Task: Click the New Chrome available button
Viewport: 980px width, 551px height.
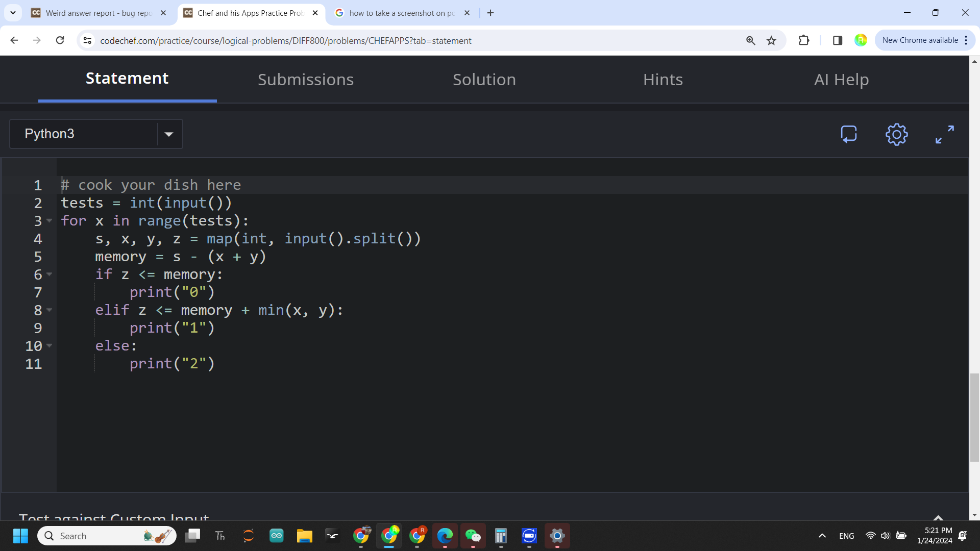Action: 920,40
